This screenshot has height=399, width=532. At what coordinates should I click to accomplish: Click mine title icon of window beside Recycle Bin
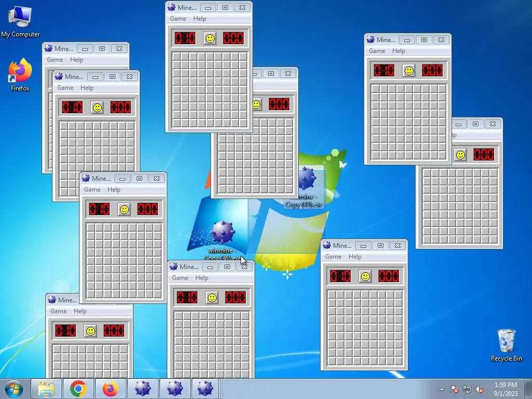(x=327, y=245)
